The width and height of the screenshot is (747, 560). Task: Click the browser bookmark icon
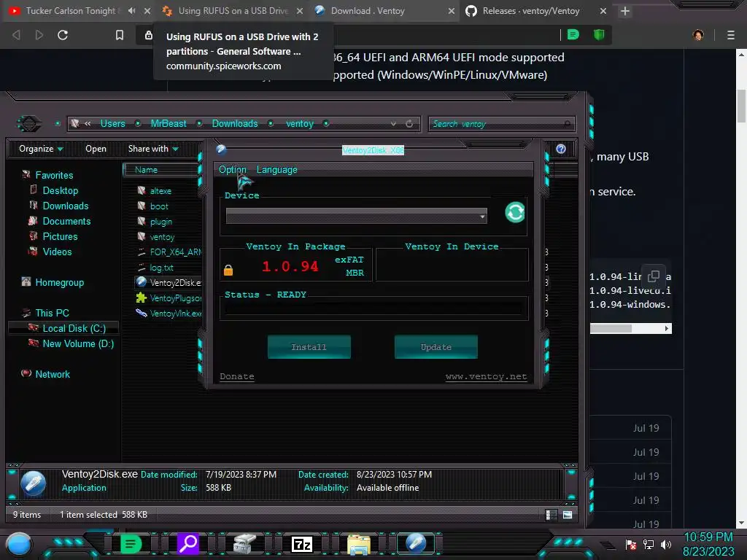click(120, 35)
